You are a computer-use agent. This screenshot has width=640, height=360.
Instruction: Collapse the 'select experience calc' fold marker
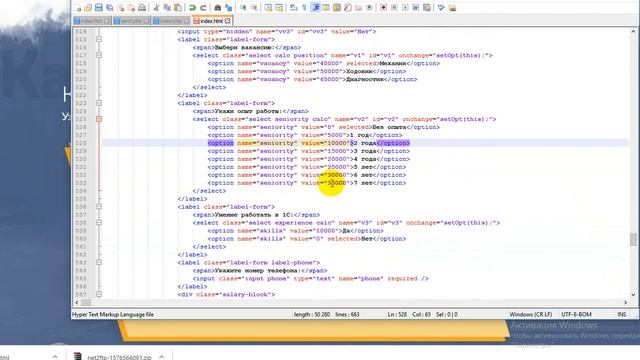pyautogui.click(x=99, y=222)
